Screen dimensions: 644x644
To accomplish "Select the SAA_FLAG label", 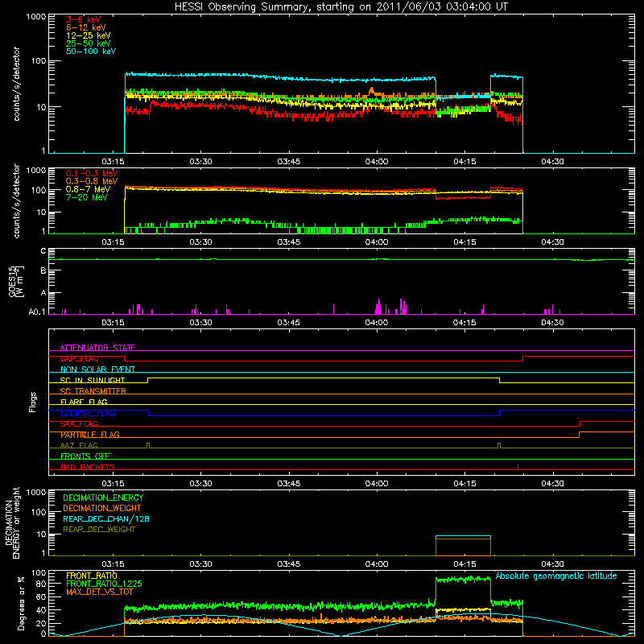I will coord(79,423).
